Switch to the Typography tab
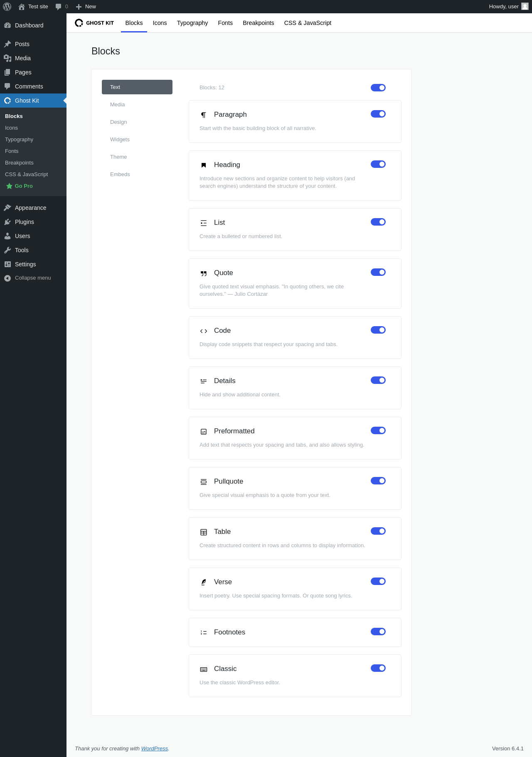 pyautogui.click(x=192, y=23)
